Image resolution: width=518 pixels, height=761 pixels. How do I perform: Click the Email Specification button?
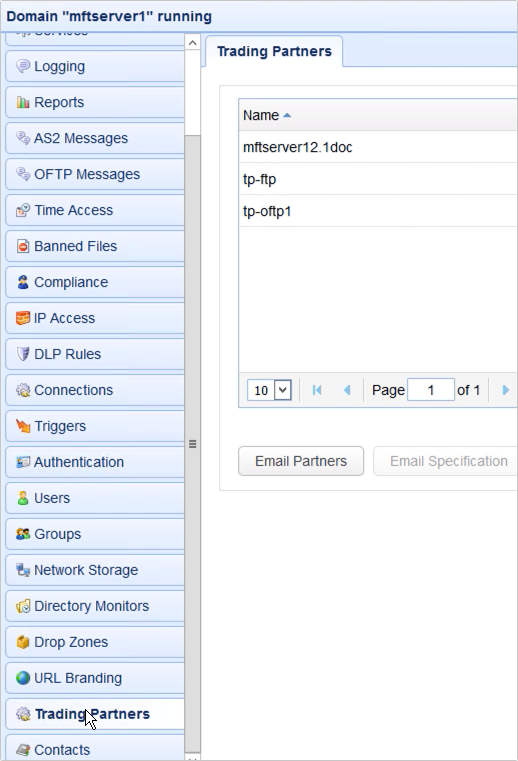pos(446,461)
